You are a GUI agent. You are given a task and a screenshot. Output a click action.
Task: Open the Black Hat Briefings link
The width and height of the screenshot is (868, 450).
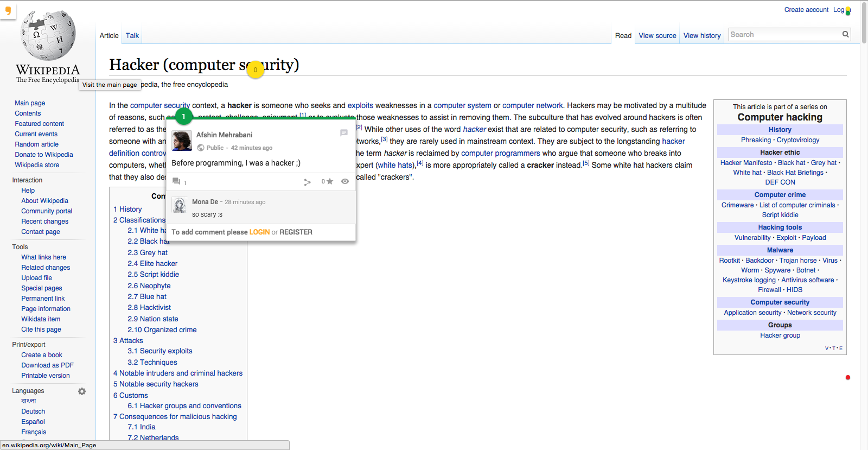795,173
